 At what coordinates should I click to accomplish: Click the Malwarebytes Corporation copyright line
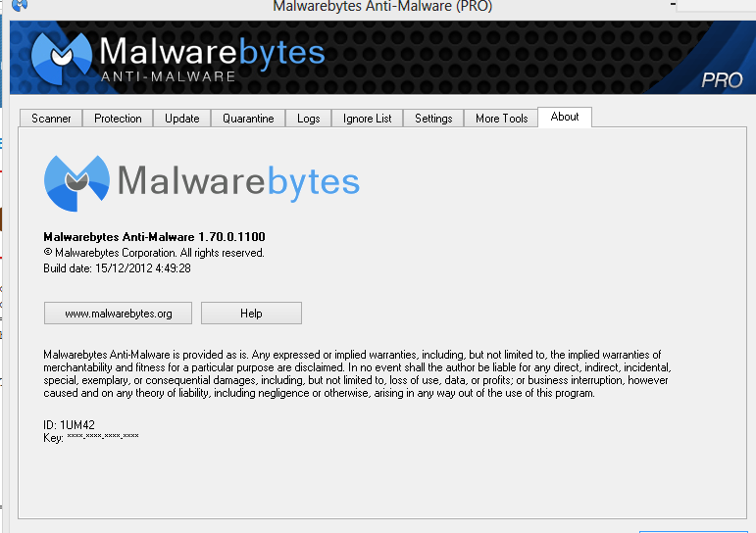[x=154, y=253]
